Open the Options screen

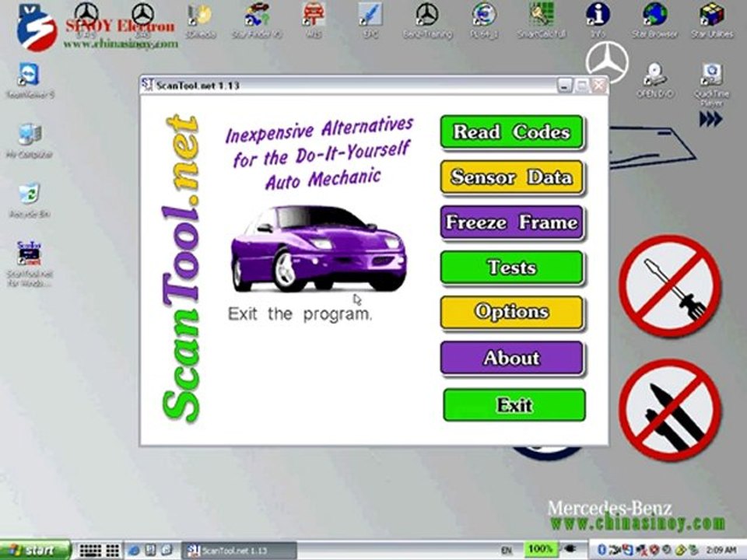pyautogui.click(x=512, y=313)
